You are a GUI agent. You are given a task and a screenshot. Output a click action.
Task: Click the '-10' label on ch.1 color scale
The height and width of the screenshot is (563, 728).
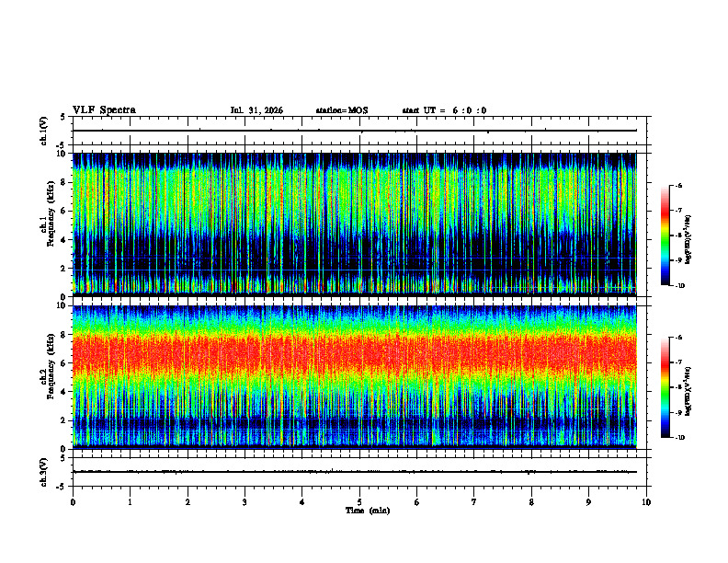[x=680, y=286]
